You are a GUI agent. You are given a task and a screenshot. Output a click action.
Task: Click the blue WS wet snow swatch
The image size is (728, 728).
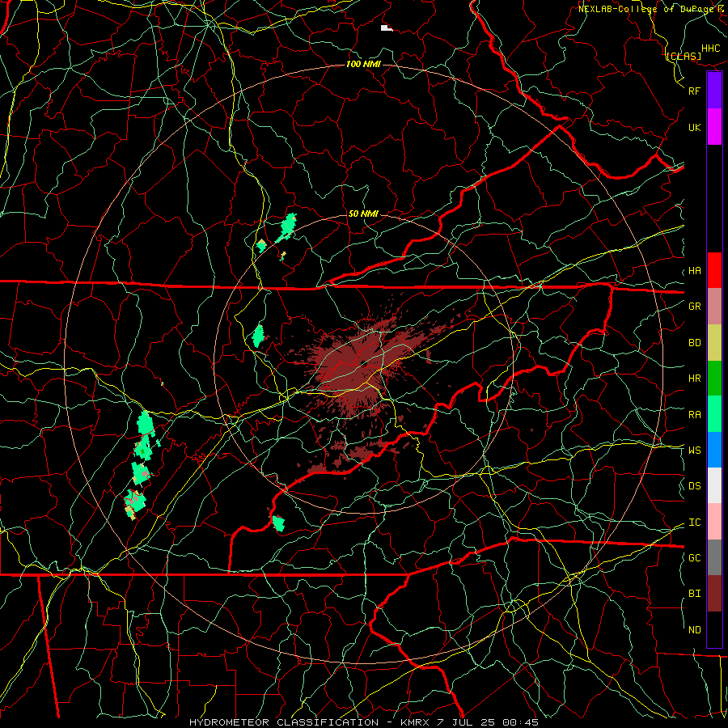click(x=714, y=450)
